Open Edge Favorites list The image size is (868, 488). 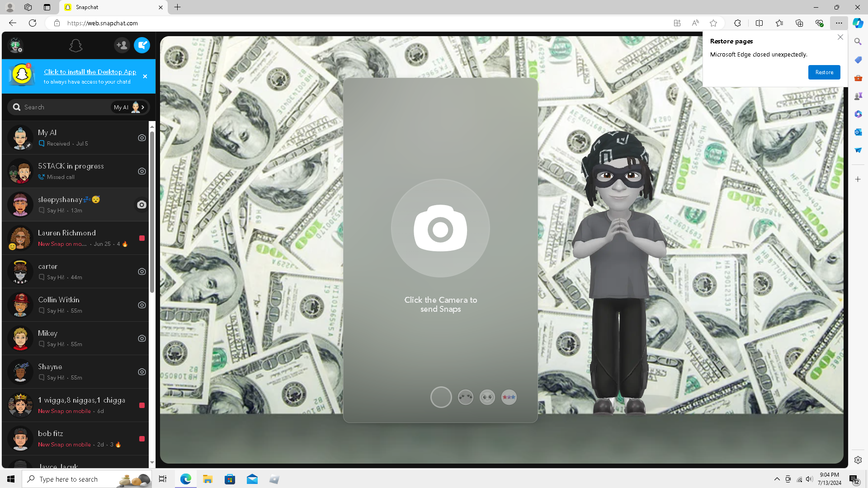[x=779, y=23]
